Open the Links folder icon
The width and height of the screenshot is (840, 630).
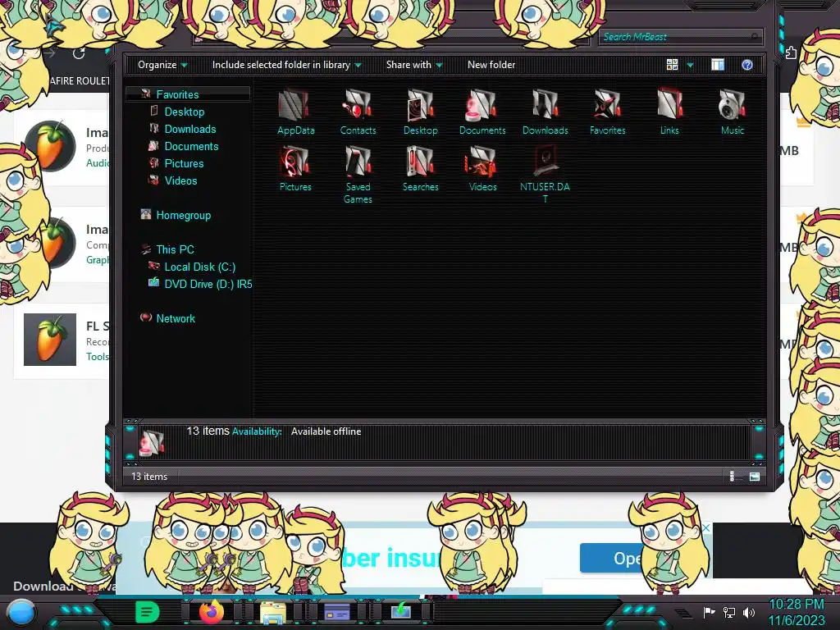pos(669,105)
